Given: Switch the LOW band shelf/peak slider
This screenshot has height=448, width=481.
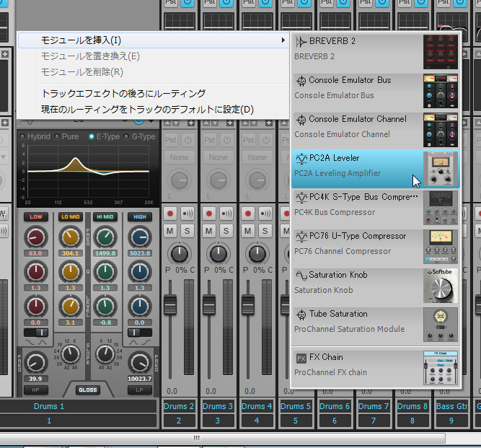Looking at the screenshot, I should coord(36,333).
